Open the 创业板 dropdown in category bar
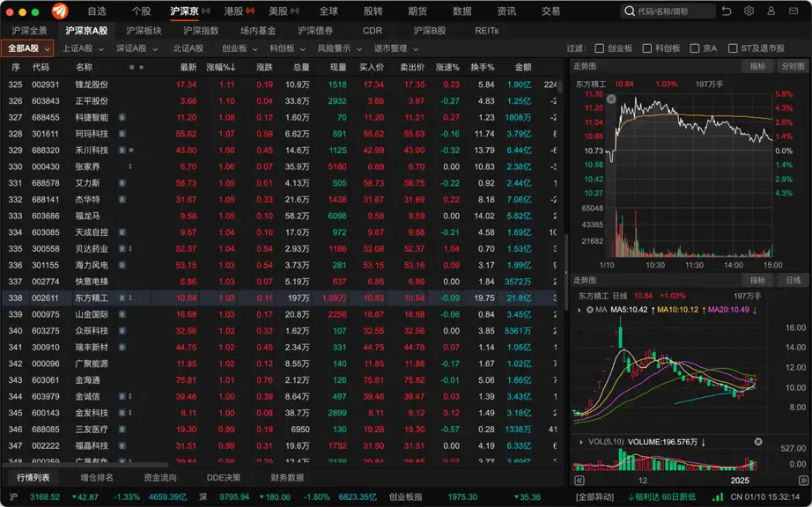 [x=240, y=48]
